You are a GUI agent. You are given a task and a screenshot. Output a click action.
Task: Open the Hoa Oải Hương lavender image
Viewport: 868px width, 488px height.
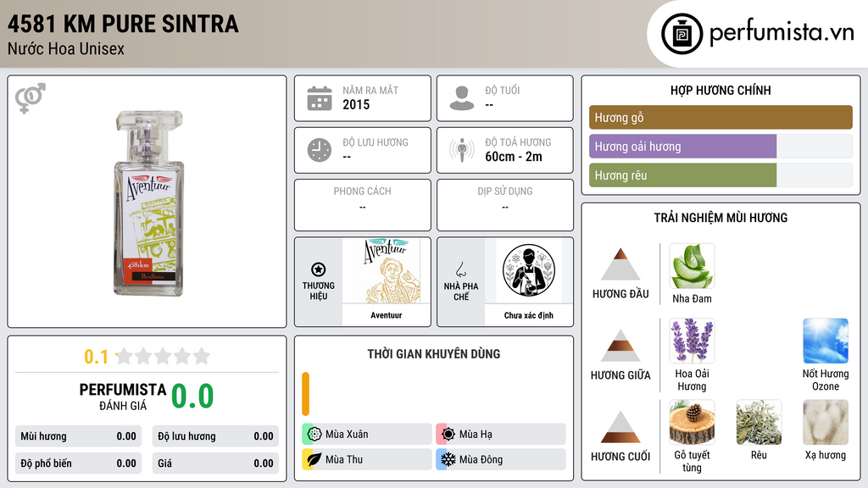click(x=692, y=341)
